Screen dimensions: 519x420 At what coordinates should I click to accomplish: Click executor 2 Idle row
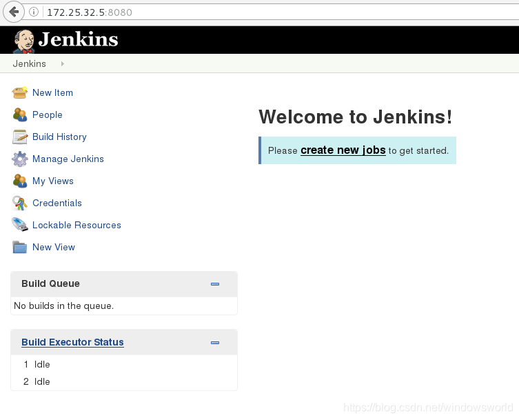(124, 381)
